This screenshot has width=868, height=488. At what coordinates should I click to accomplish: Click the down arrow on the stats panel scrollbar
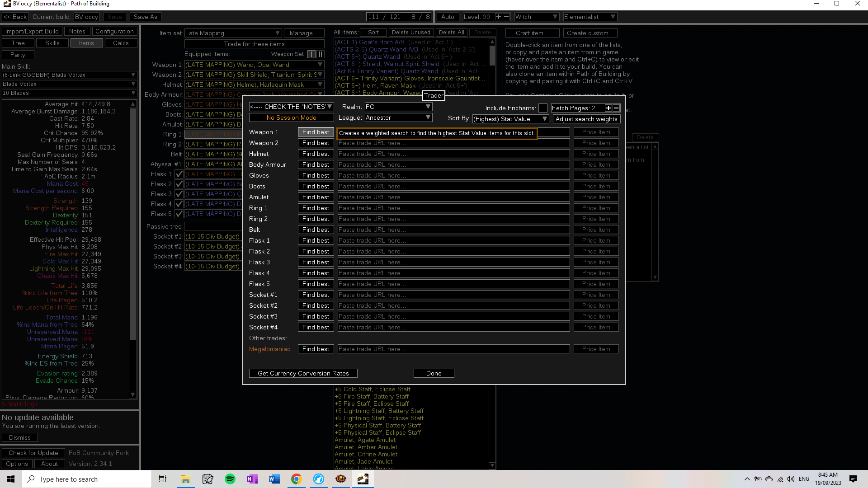(132, 395)
